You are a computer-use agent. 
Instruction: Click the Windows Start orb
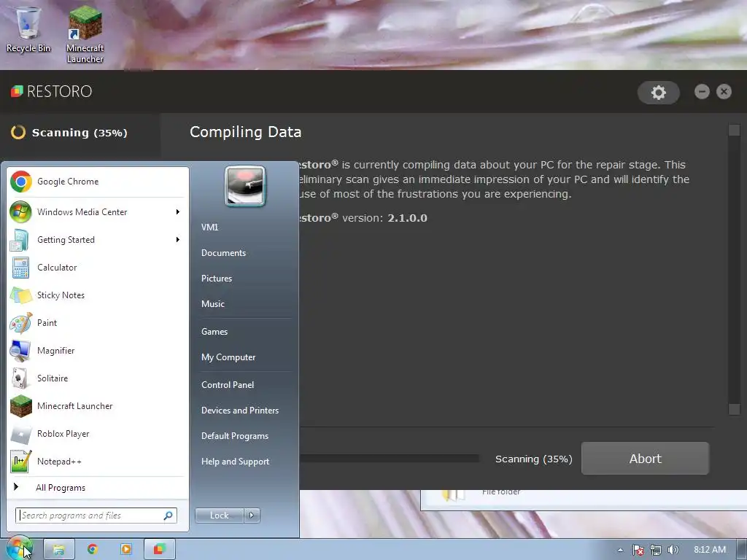(19, 549)
